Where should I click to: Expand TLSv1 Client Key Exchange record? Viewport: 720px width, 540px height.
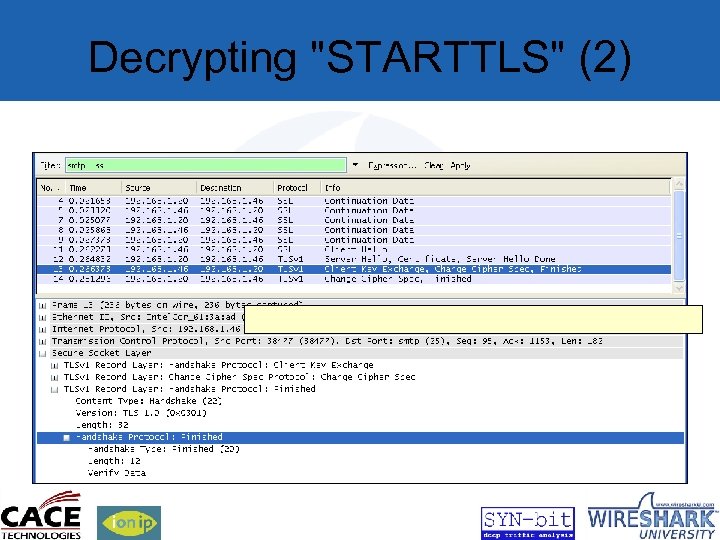55,366
